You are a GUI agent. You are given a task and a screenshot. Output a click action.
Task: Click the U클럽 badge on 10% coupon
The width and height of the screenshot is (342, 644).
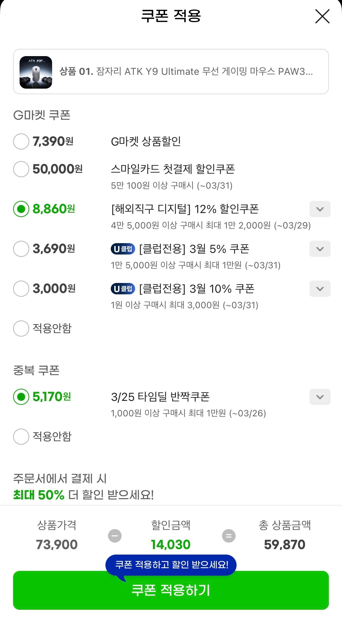click(123, 289)
